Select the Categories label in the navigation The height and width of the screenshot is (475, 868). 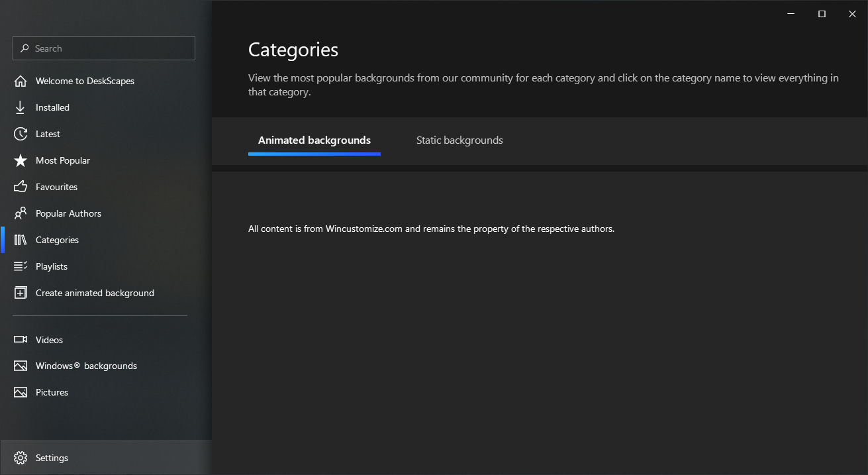click(x=57, y=240)
